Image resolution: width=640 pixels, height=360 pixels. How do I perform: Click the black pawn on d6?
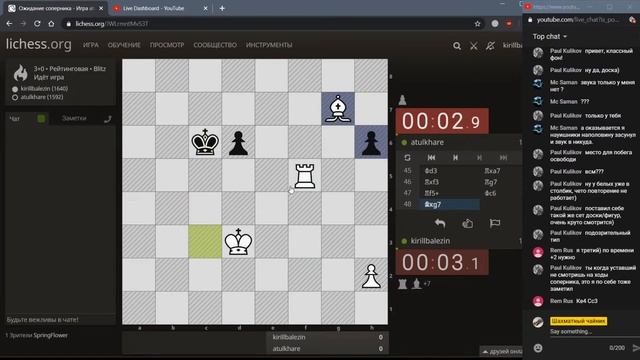pos(238,142)
